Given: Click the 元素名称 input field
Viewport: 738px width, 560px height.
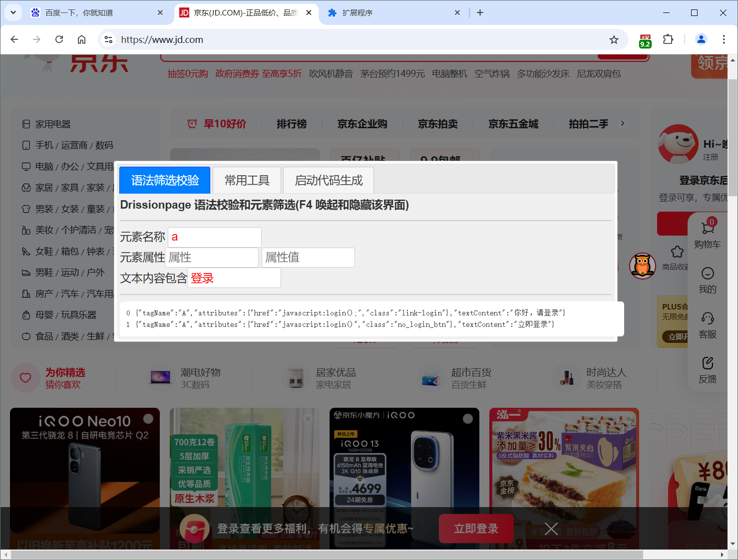Looking at the screenshot, I should tap(215, 237).
